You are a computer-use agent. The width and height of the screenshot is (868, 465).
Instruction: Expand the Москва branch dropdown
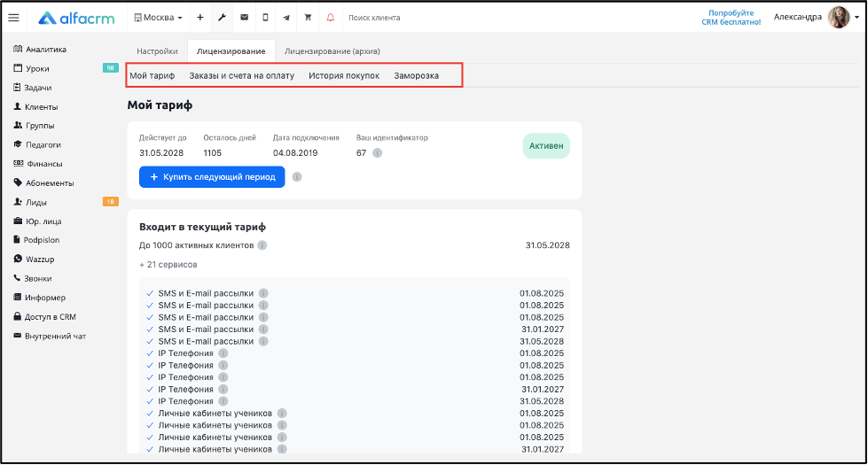click(159, 17)
